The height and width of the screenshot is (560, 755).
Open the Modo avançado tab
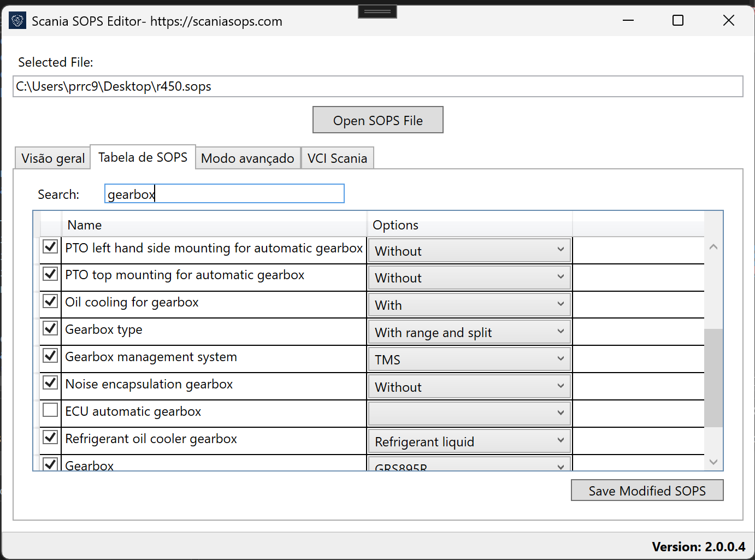(x=247, y=158)
